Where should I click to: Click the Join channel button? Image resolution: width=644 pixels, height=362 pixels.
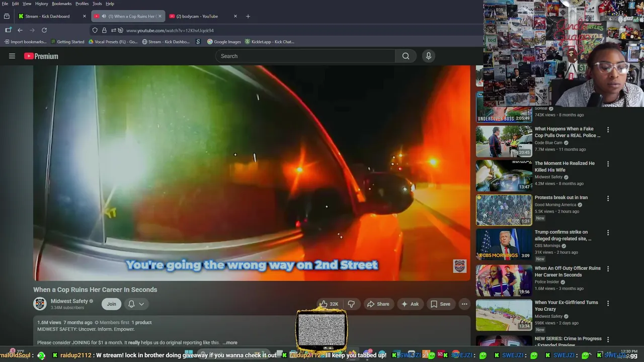coord(111,304)
